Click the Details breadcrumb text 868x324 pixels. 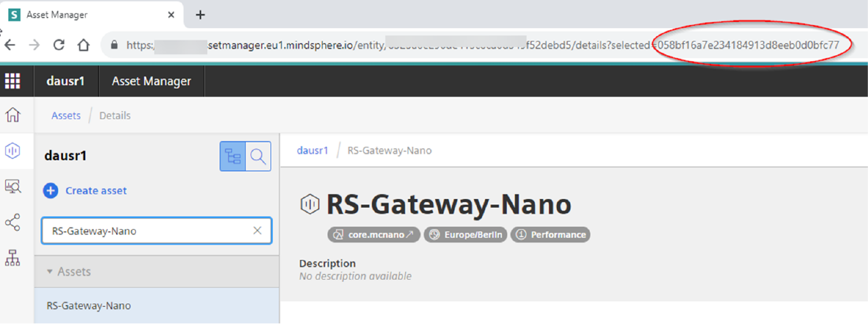pyautogui.click(x=115, y=115)
